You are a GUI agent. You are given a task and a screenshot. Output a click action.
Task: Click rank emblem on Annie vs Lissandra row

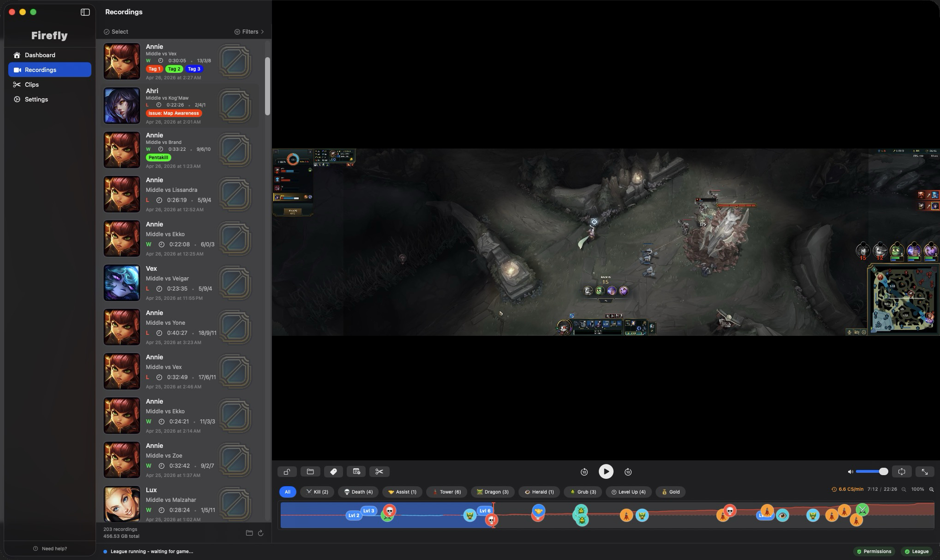[x=235, y=194]
